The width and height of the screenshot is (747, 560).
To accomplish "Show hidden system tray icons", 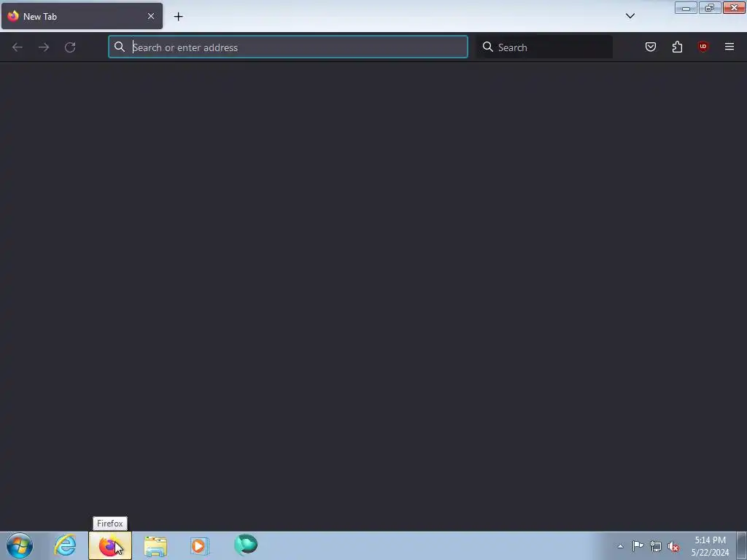I will click(x=620, y=546).
